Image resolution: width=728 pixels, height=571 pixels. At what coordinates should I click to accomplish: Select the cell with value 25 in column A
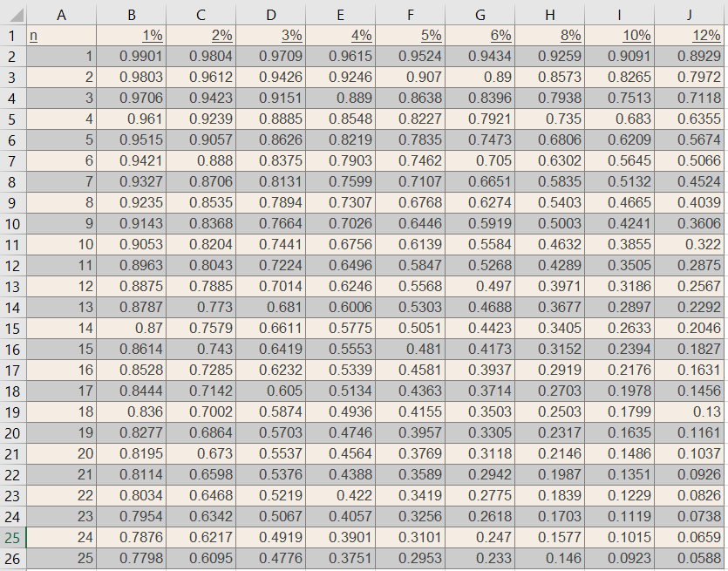tap(61, 560)
